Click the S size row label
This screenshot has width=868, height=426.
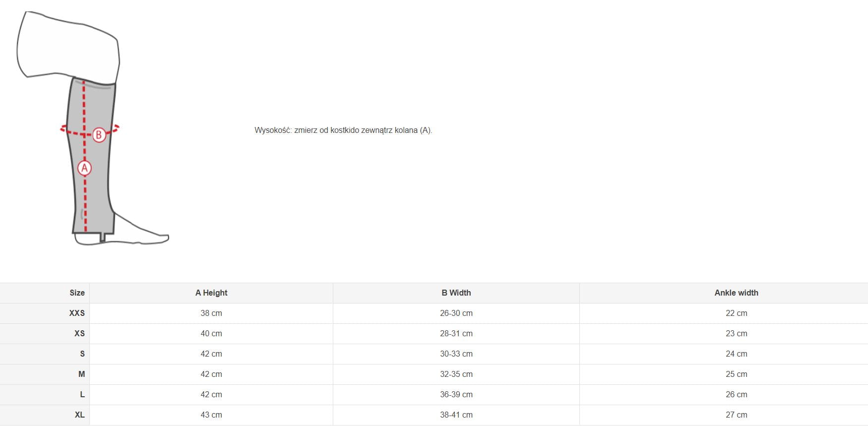(x=82, y=354)
